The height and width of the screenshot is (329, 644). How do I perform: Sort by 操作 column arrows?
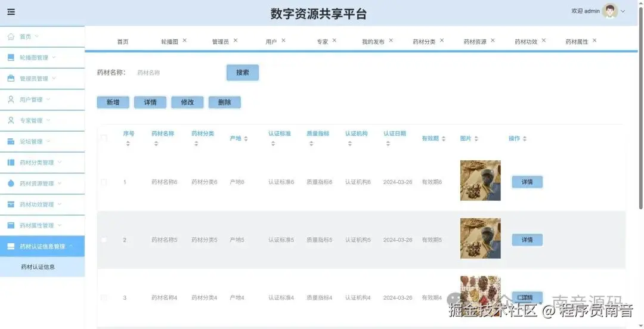525,139
